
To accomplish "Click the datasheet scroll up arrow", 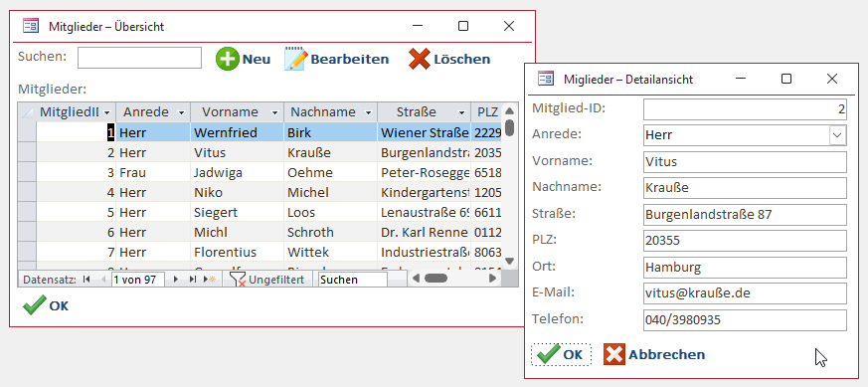I will pos(509,110).
